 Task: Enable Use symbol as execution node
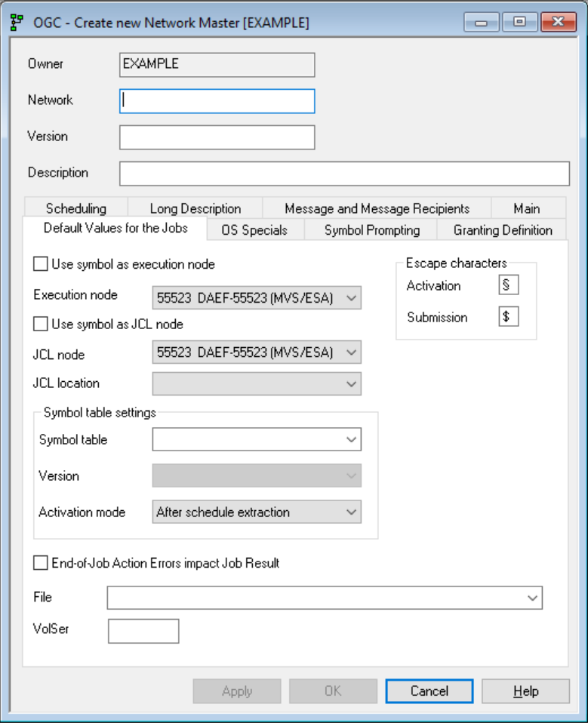[x=41, y=264]
